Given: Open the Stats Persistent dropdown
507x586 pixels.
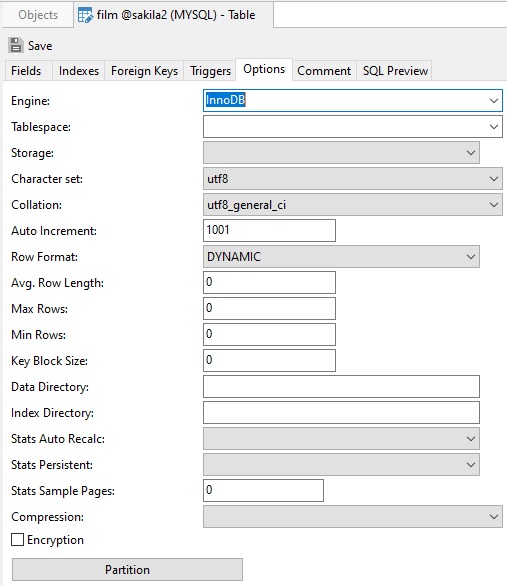Looking at the screenshot, I should click(x=341, y=465).
